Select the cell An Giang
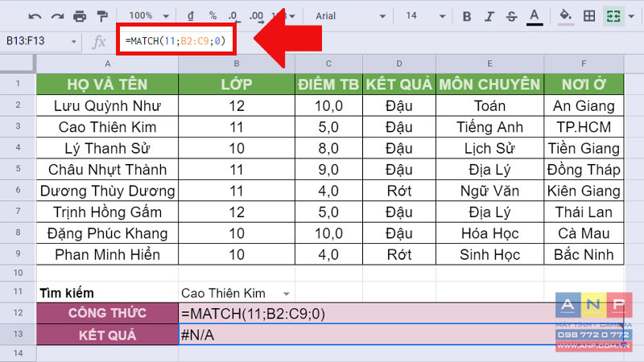 click(584, 106)
